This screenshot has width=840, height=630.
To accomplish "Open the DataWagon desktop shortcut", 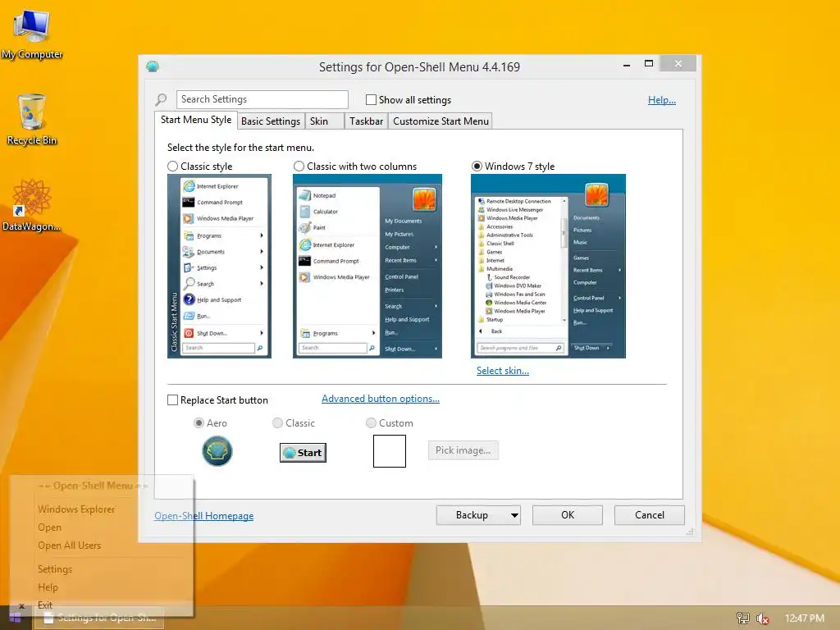I will coord(32,206).
